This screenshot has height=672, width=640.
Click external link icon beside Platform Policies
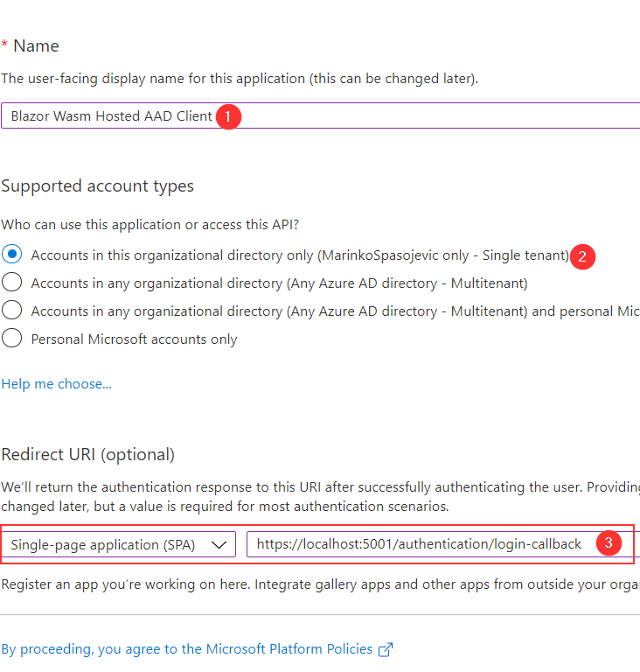coord(385,649)
